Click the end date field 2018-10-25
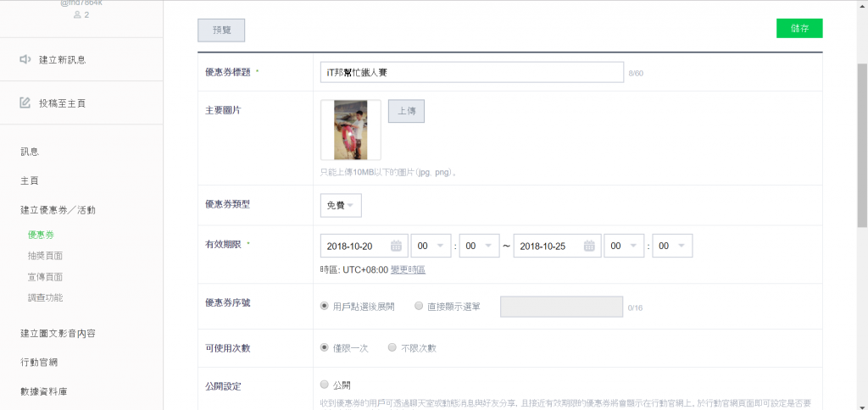 [x=558, y=246]
